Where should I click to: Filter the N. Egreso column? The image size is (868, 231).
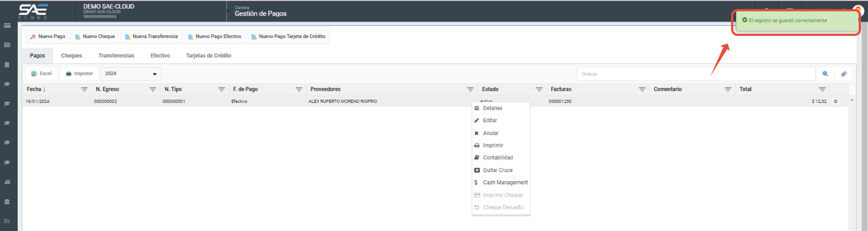click(x=153, y=90)
